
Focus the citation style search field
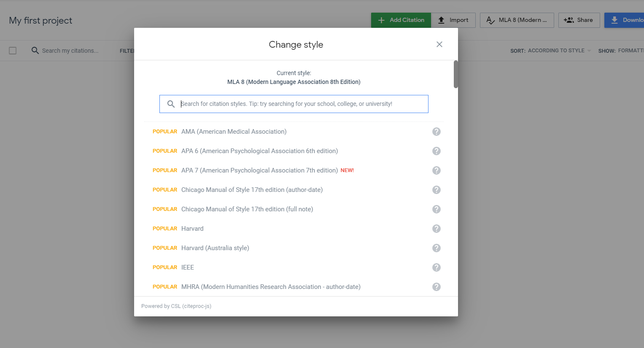294,104
